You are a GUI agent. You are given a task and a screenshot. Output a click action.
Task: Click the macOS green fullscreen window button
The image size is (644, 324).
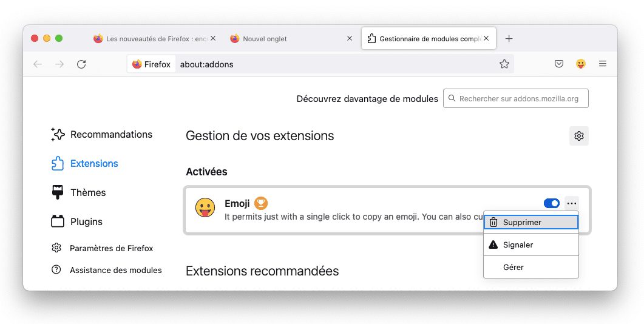coord(59,38)
